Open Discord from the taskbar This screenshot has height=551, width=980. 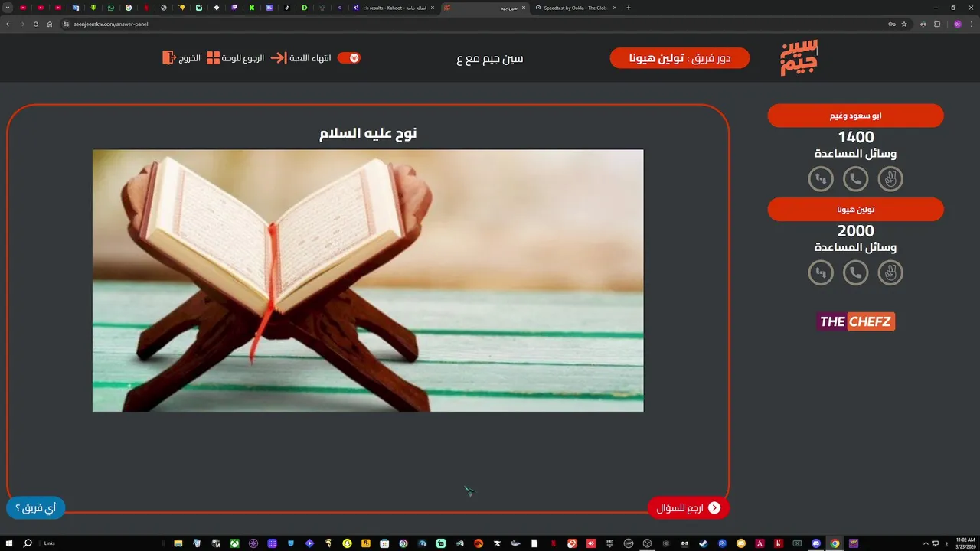pyautogui.click(x=816, y=543)
